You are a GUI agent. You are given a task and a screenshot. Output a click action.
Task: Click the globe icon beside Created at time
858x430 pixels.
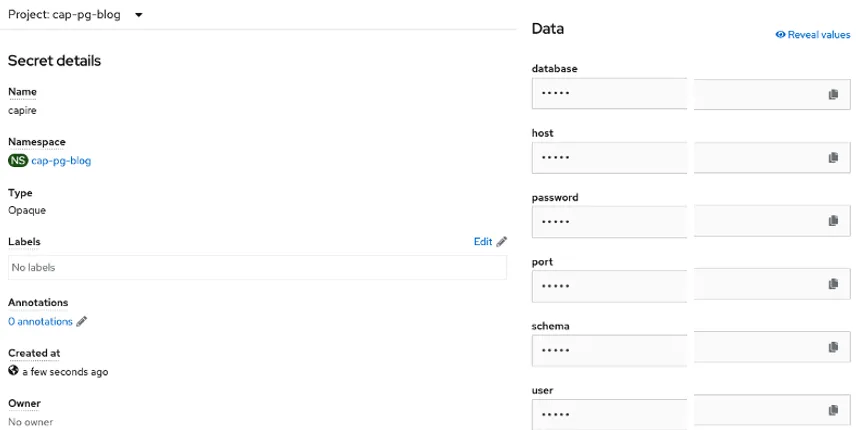(x=14, y=371)
